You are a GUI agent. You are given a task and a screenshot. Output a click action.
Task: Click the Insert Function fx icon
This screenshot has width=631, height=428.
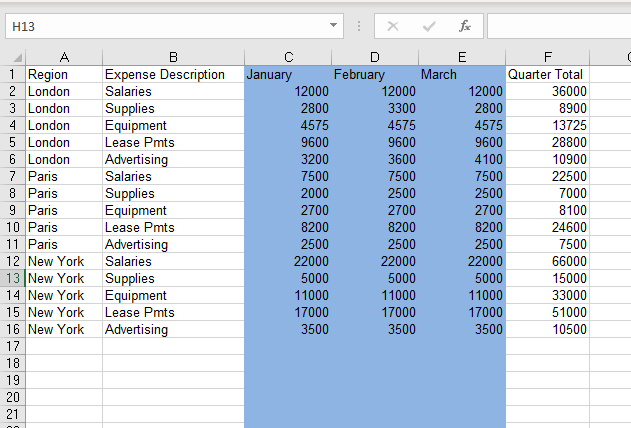465,26
